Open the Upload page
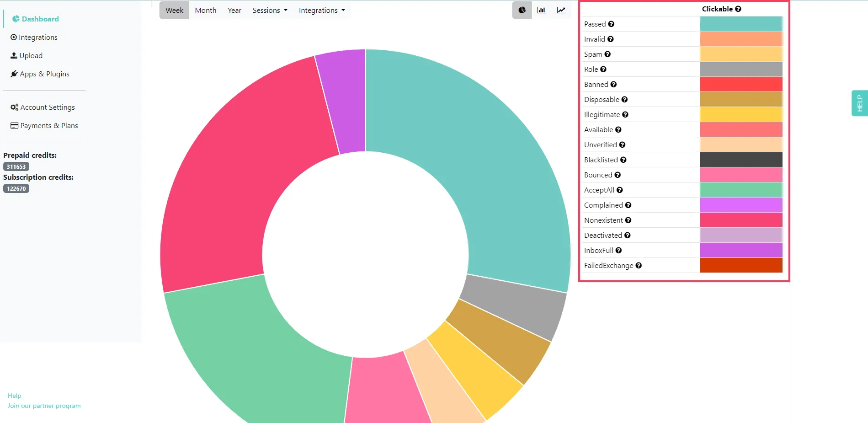Viewport: 868px width, 423px height. point(27,56)
